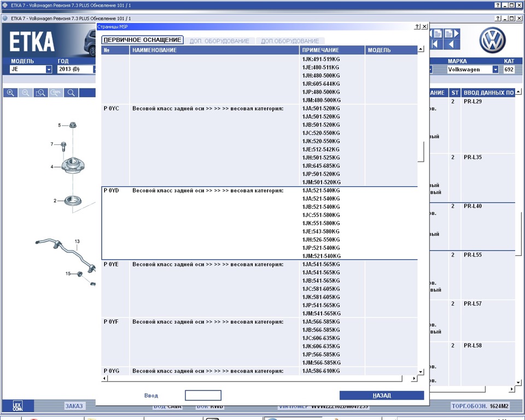Click the ST column header
The width and height of the screenshot is (525, 420).
click(454, 93)
